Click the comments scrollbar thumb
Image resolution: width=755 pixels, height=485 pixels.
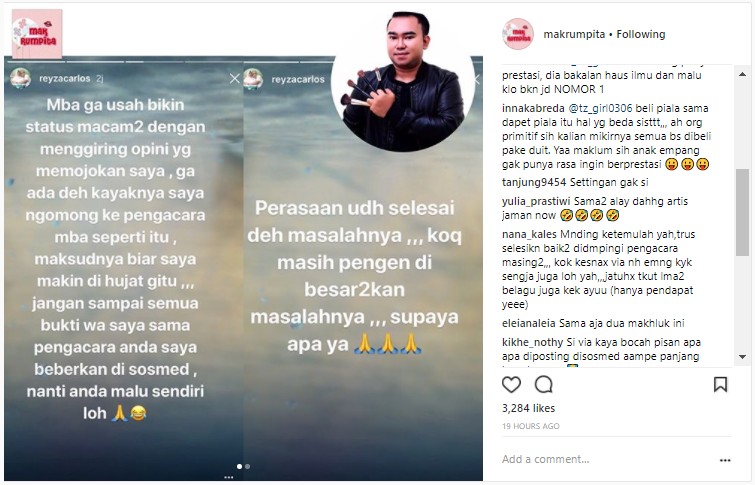click(x=742, y=212)
